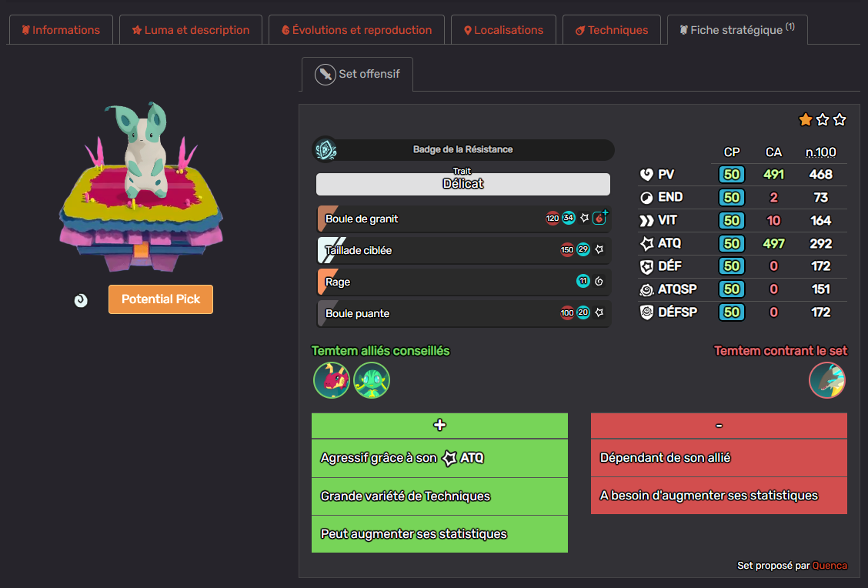Click the 120 damage badge of Boule de granit
Viewport: 868px width, 588px height.
(553, 218)
